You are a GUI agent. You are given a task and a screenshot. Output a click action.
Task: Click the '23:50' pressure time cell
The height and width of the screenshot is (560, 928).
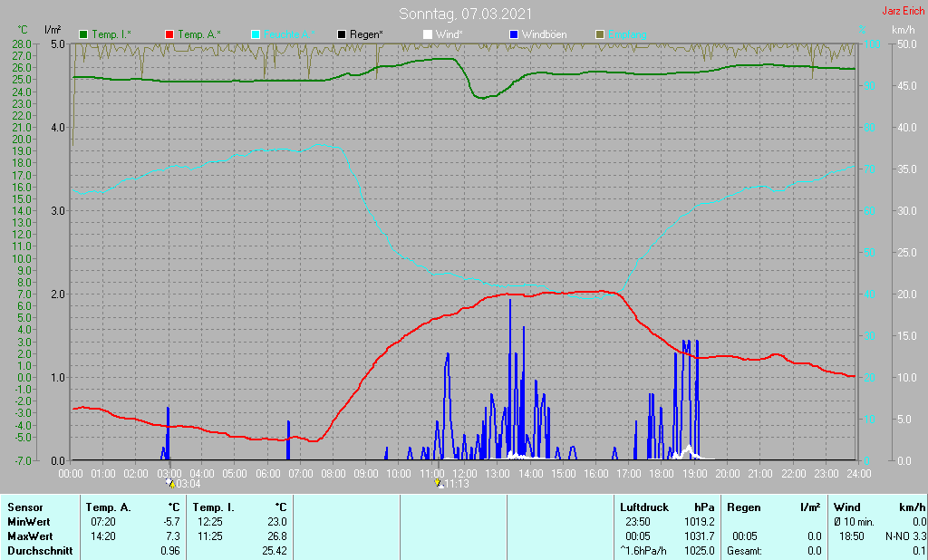tap(637, 522)
